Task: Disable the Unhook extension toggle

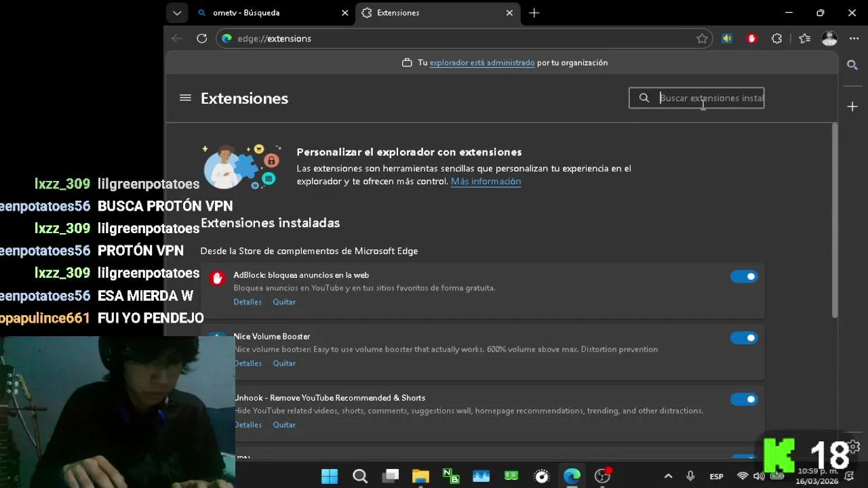Action: [744, 399]
